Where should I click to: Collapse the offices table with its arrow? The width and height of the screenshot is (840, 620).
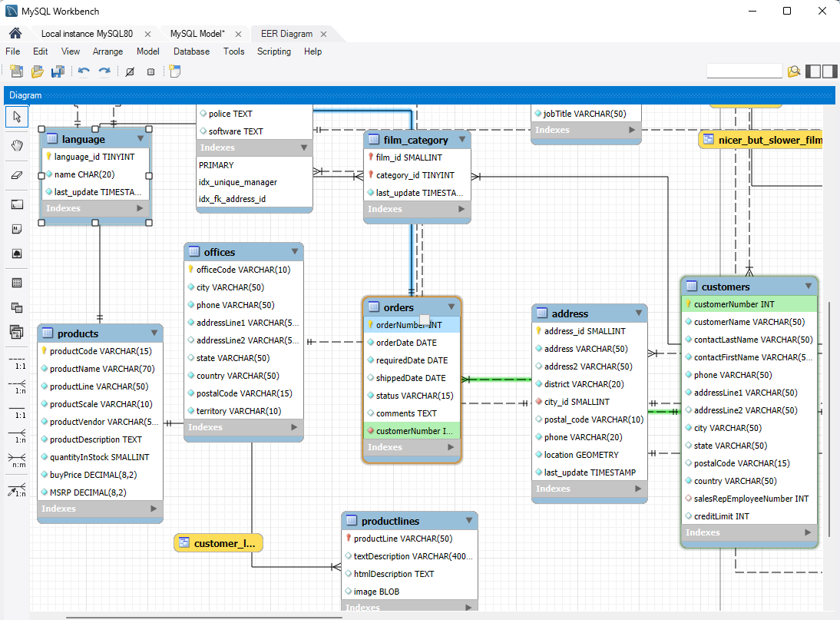tap(295, 252)
